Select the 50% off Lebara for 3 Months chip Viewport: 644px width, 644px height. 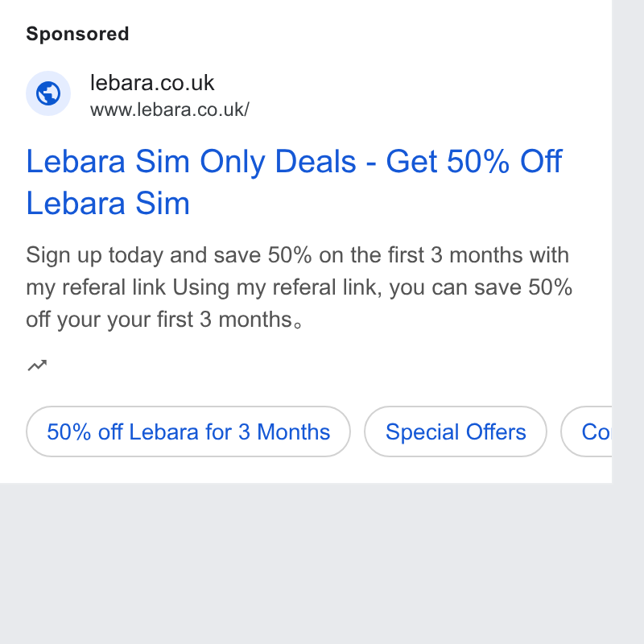click(x=188, y=431)
